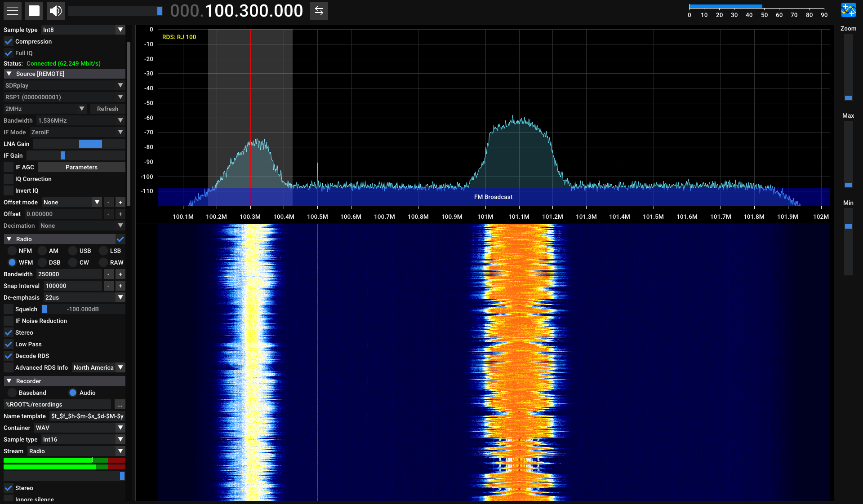
Task: Open the IF AGC Parameters button
Action: click(x=81, y=167)
